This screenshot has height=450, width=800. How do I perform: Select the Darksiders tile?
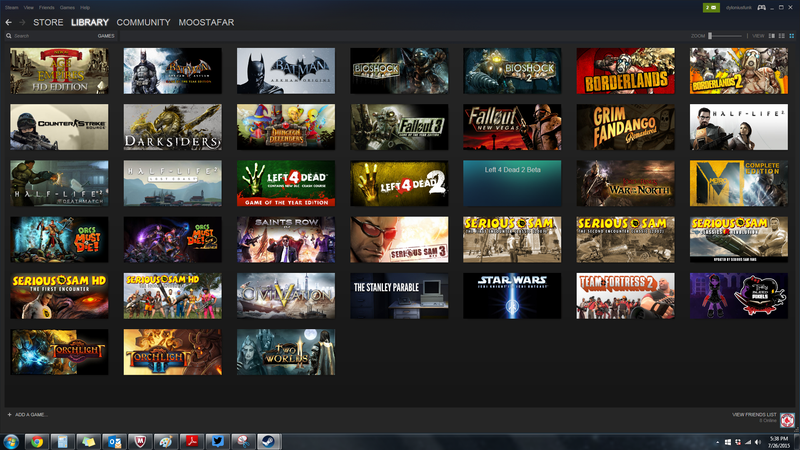[172, 127]
